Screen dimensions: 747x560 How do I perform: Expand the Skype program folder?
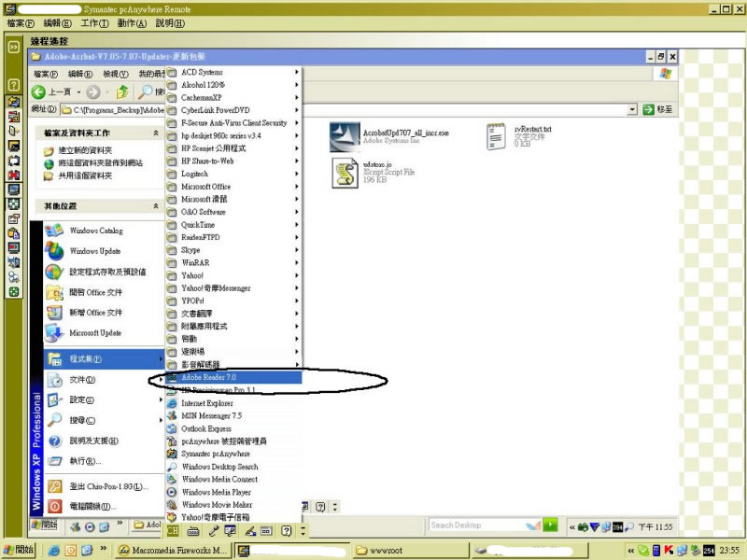pyautogui.click(x=233, y=250)
